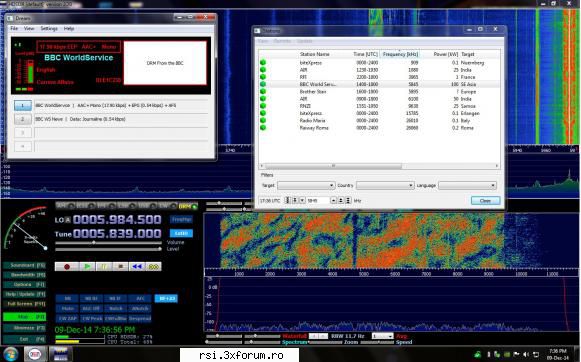The height and width of the screenshot is (362, 581).
Task: Click the Tune frequency display
Action: tap(117, 233)
